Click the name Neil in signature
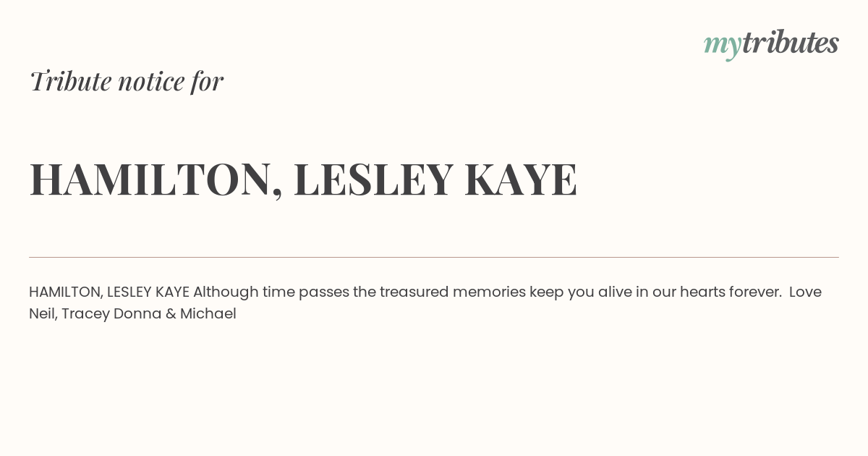Image resolution: width=868 pixels, height=456 pixels. [42, 314]
